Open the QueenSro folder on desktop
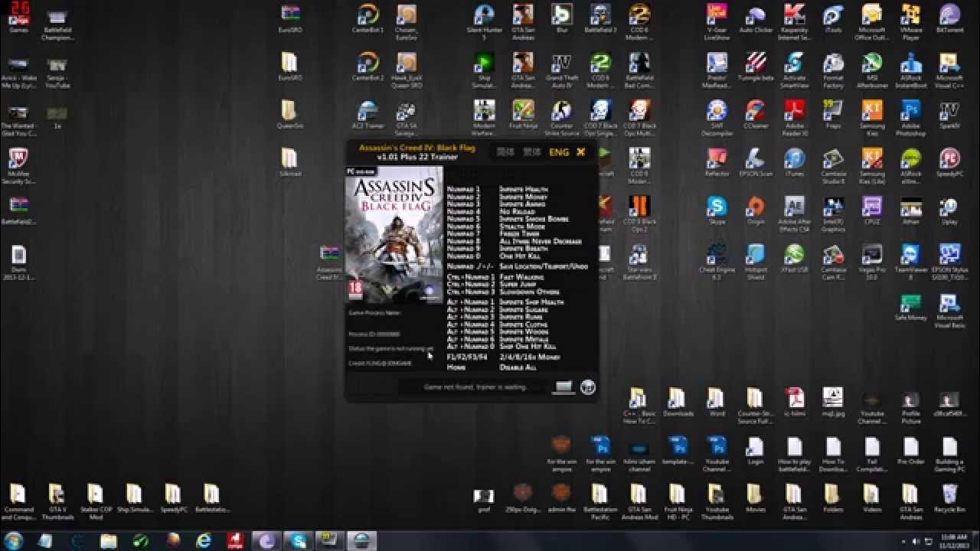This screenshot has height=551, width=980. 289,114
